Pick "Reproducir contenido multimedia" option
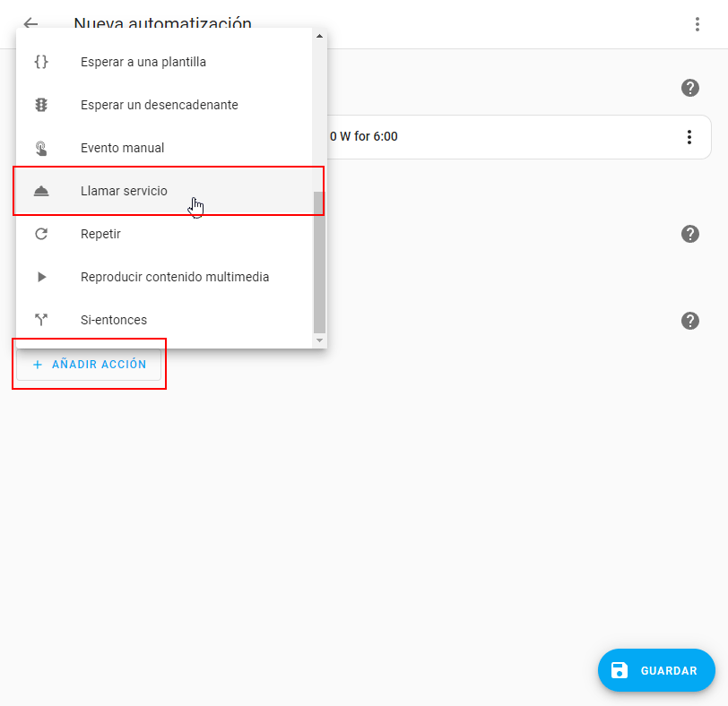This screenshot has width=728, height=706. pos(174,277)
